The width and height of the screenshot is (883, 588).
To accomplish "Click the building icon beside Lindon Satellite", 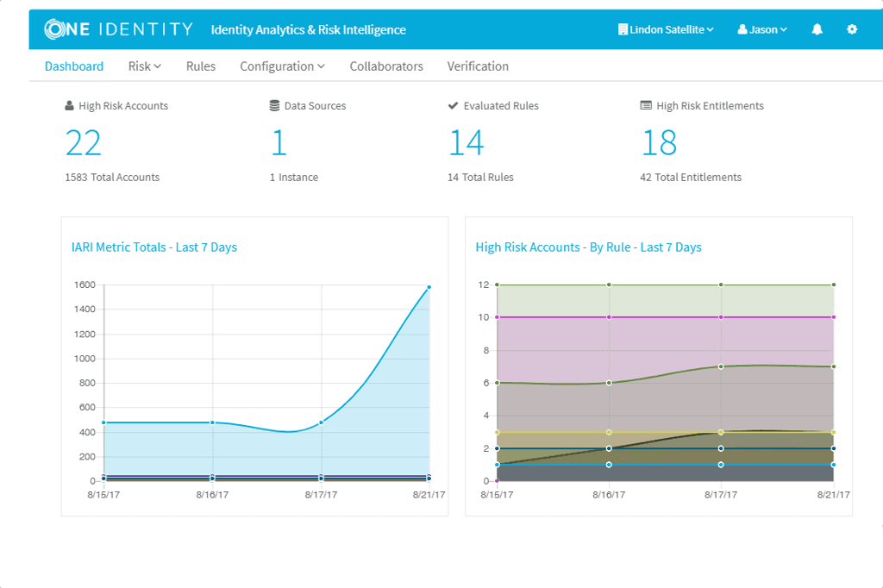I will (x=623, y=29).
